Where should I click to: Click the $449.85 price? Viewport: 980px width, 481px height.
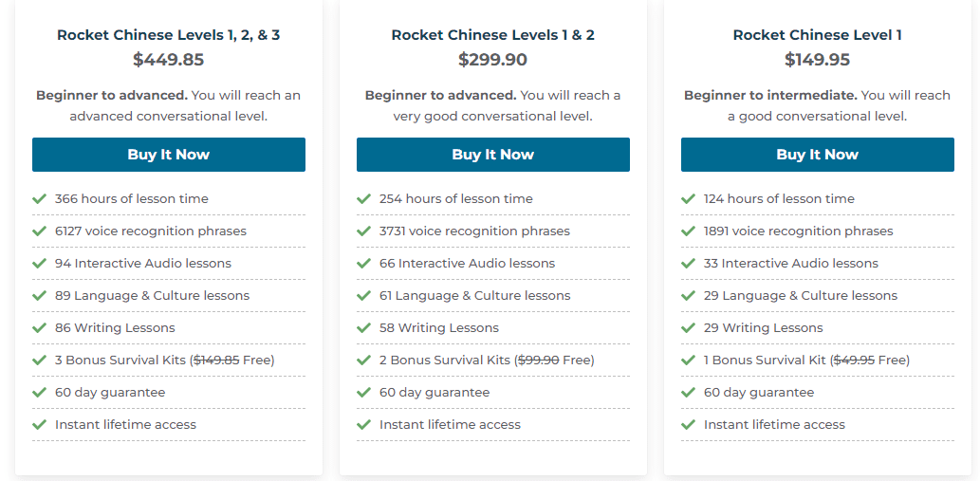point(169,60)
